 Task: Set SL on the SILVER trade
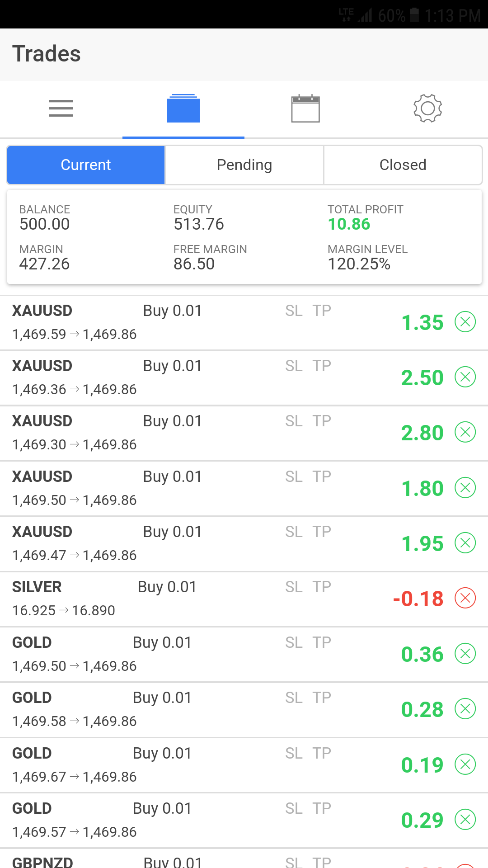pyautogui.click(x=294, y=587)
